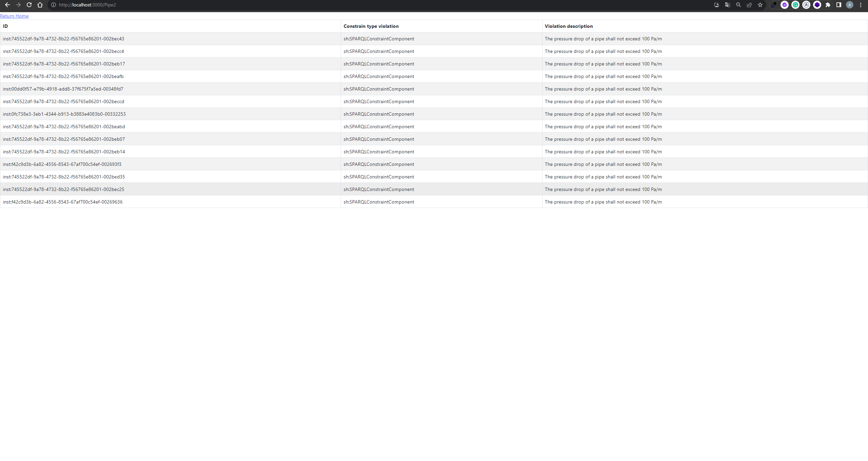The width and height of the screenshot is (868, 461).
Task: Click the ID column header
Action: 5,26
